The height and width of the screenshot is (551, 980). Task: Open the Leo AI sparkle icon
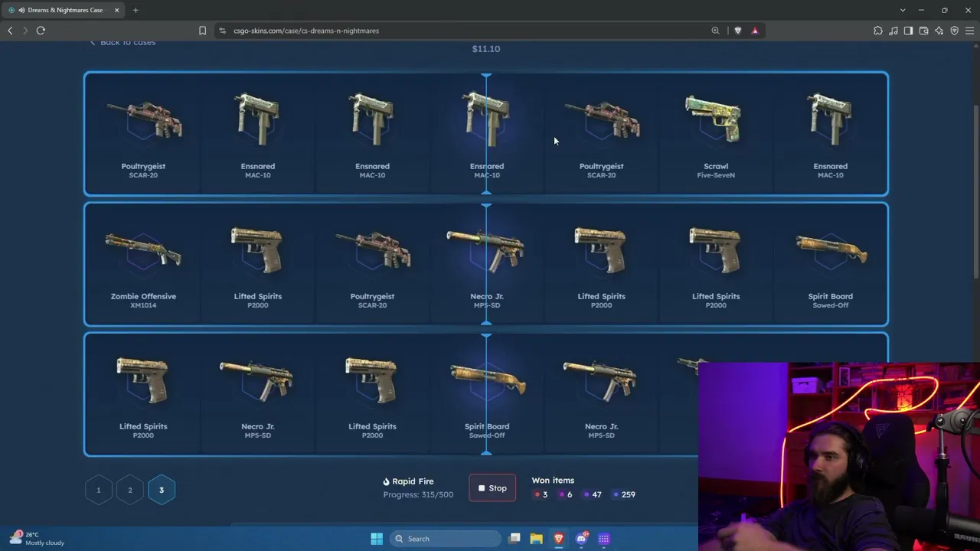point(939,31)
